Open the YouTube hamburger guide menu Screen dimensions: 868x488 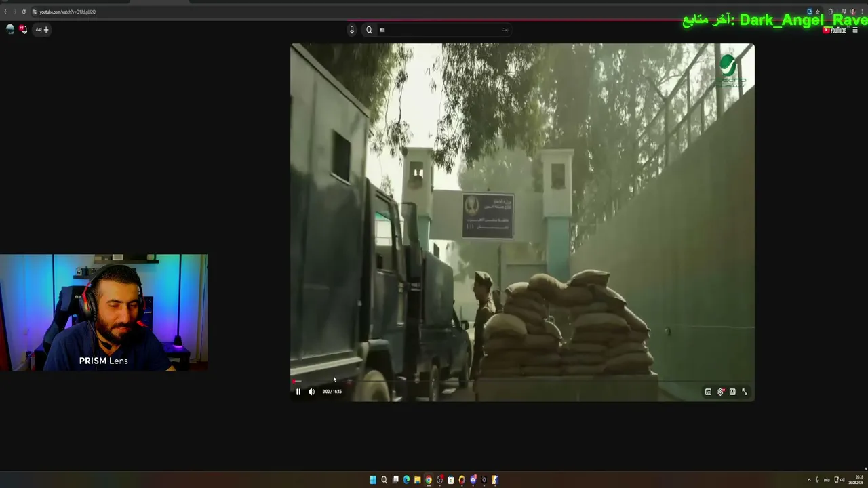click(x=855, y=30)
